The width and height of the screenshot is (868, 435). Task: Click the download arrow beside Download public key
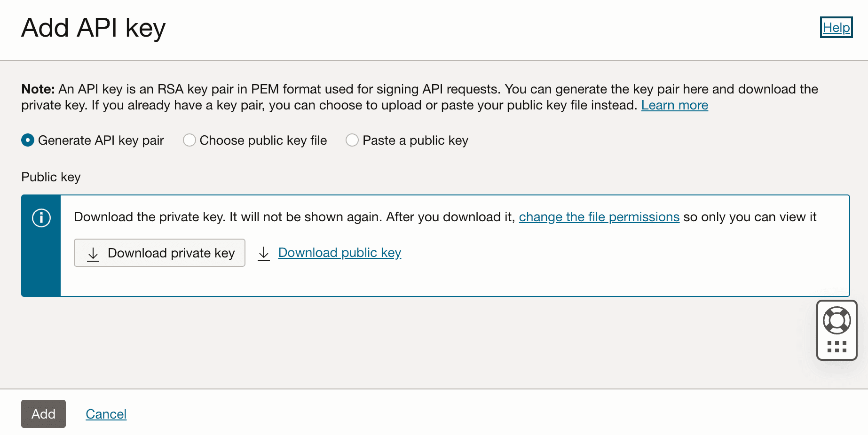[263, 253]
